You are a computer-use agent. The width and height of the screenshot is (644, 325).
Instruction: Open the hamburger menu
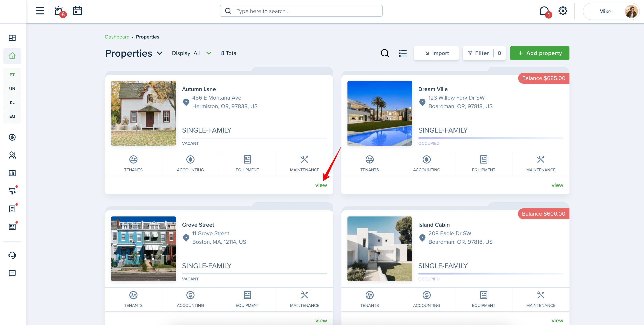40,11
